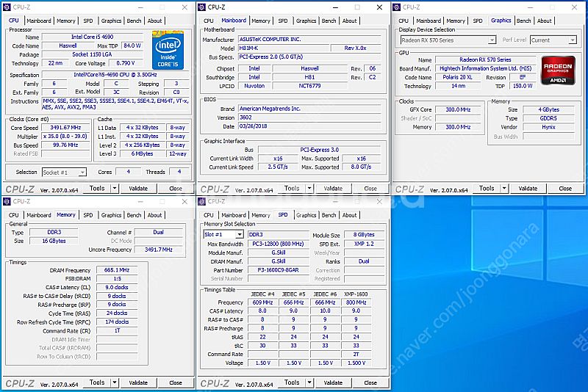Viewport: 588px width, 392px height.
Task: Click the 'NCT6779' LPCIO value
Action: [309, 86]
